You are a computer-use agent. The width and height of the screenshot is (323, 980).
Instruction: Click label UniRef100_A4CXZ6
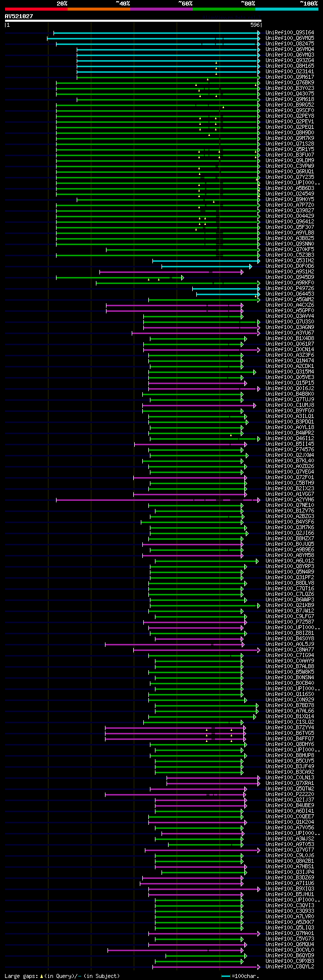290,305
